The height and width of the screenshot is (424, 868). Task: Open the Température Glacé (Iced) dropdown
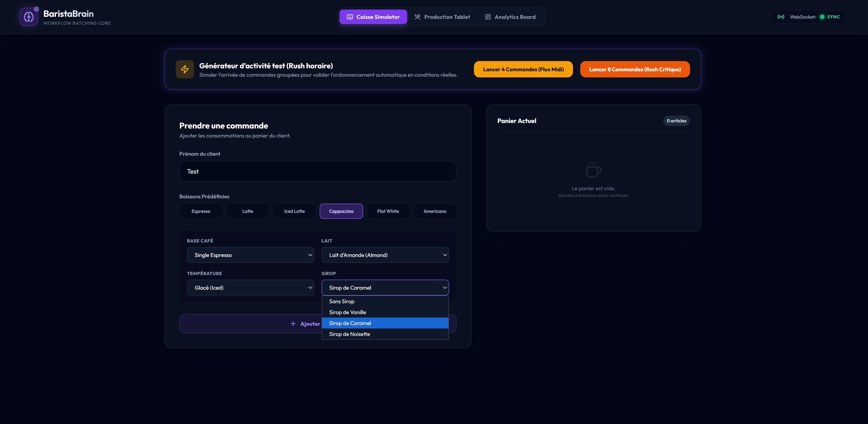coord(250,288)
